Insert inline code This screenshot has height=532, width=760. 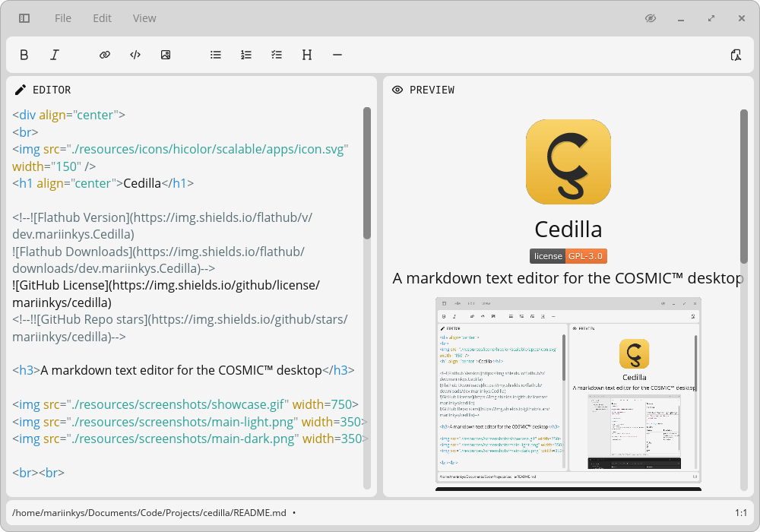[x=135, y=55]
